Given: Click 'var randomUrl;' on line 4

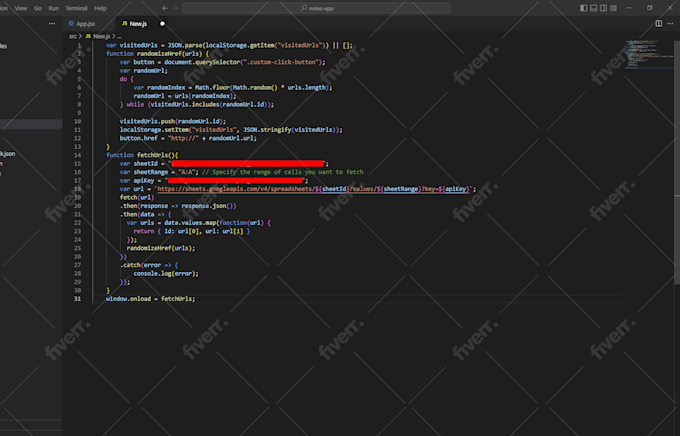Looking at the screenshot, I should click(x=144, y=71).
